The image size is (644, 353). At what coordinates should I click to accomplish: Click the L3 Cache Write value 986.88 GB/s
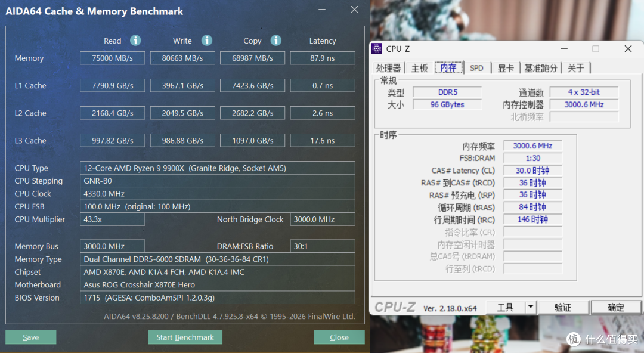click(x=182, y=141)
